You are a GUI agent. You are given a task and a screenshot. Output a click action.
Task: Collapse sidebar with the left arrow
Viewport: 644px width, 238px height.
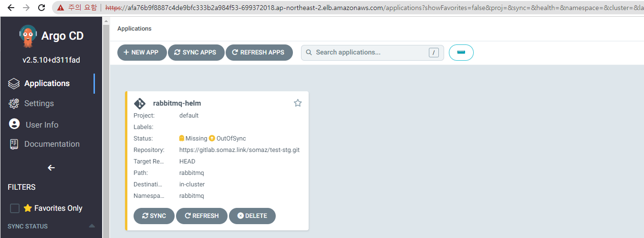coord(52,168)
